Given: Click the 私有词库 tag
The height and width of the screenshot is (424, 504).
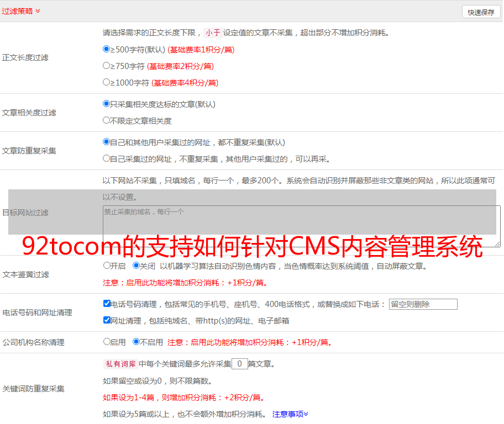Looking at the screenshot, I should [121, 364].
